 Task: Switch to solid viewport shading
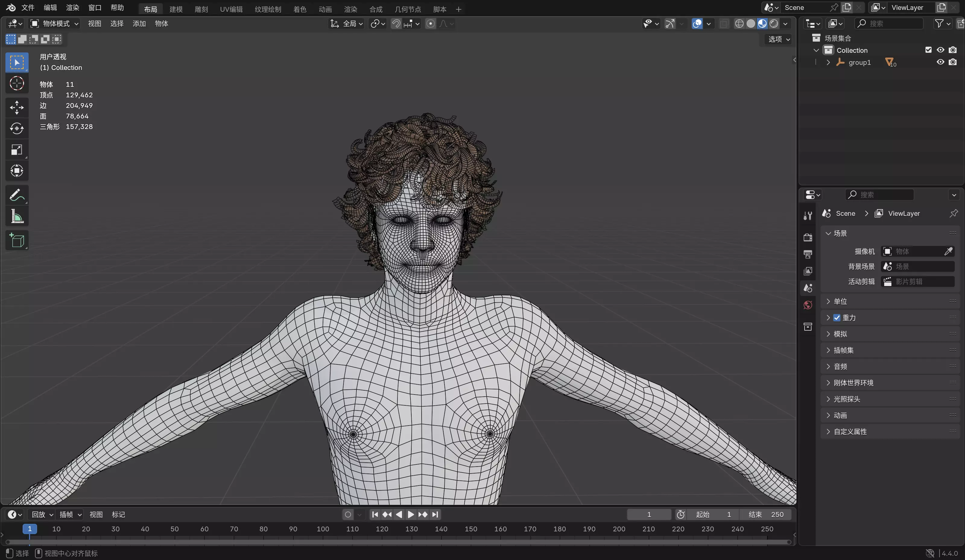(x=751, y=24)
